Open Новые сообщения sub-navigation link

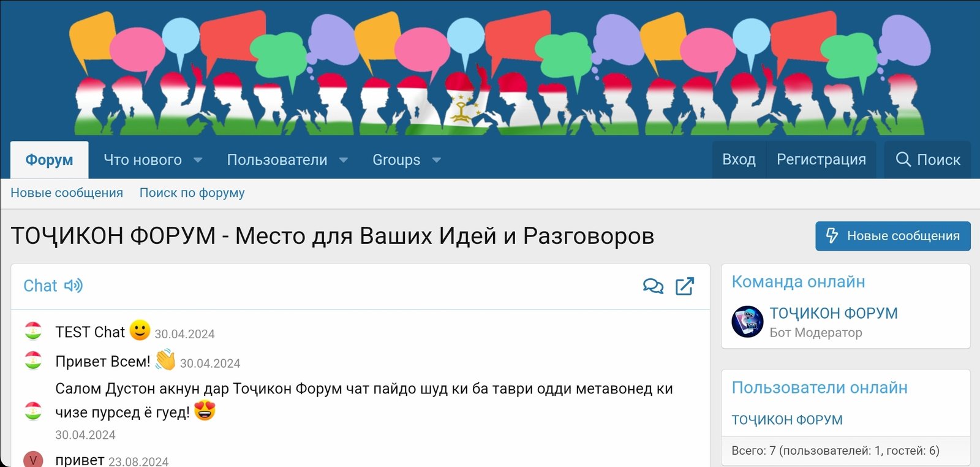click(x=67, y=192)
